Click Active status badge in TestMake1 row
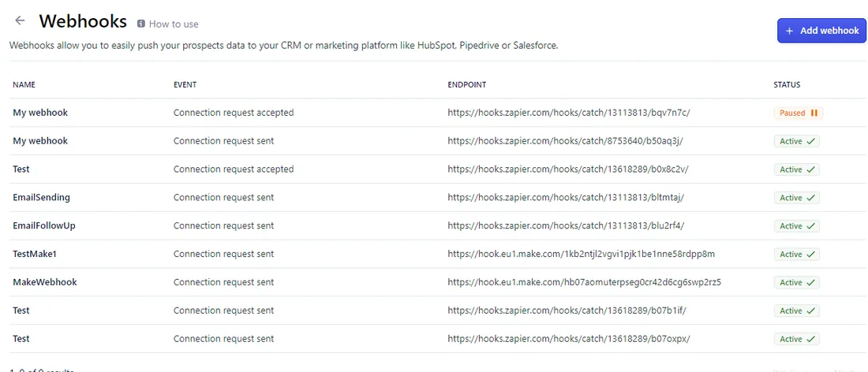The width and height of the screenshot is (868, 372). 797,254
